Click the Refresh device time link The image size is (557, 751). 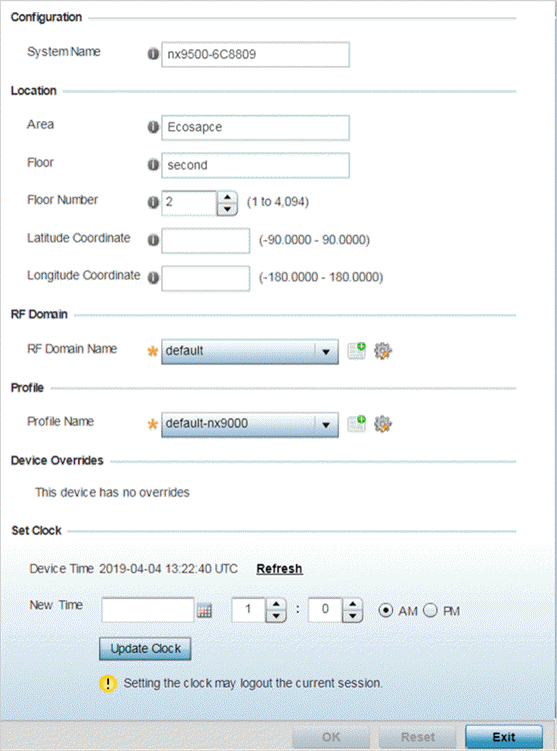coord(280,569)
